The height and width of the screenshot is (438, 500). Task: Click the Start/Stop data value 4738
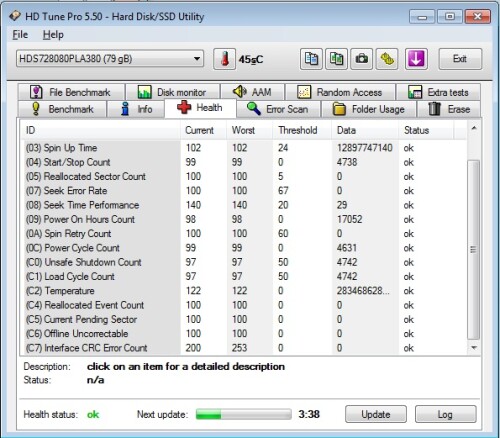(x=347, y=162)
